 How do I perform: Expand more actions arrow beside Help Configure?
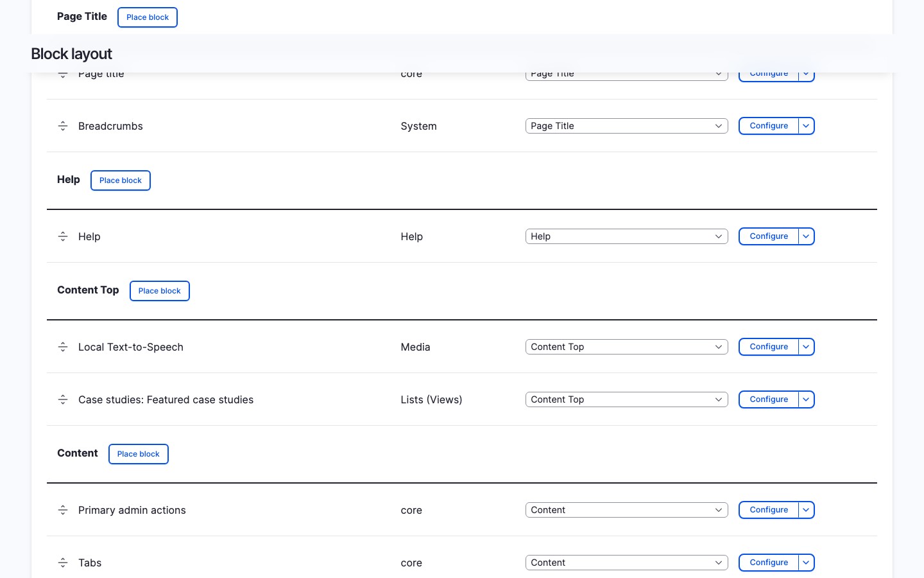807,236
